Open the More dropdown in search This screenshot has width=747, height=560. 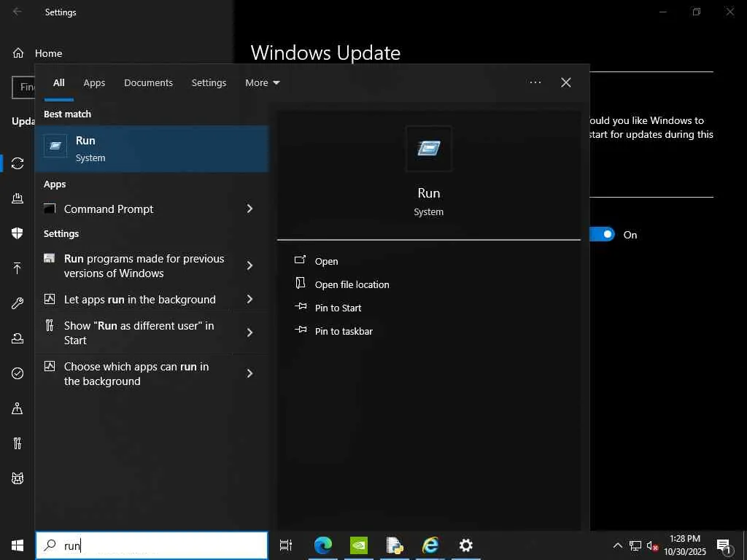pyautogui.click(x=263, y=83)
